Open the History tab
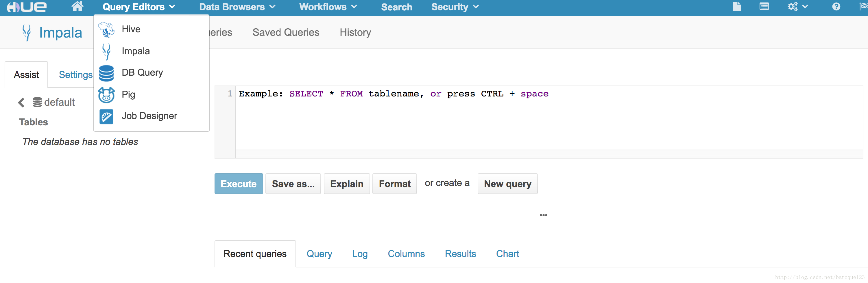Screen dimensions: 868x283 point(355,32)
